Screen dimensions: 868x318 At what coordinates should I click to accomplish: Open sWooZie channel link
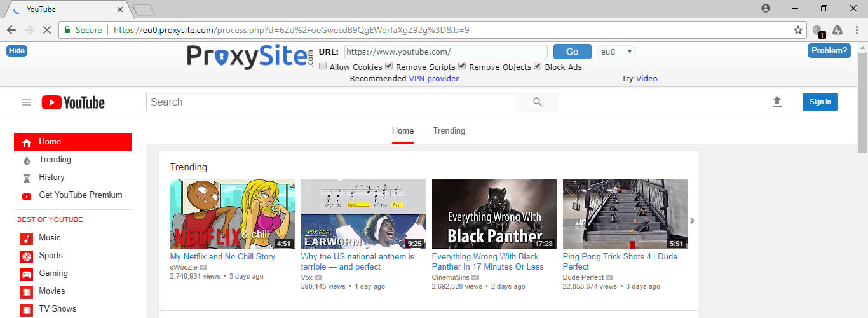[x=184, y=267]
